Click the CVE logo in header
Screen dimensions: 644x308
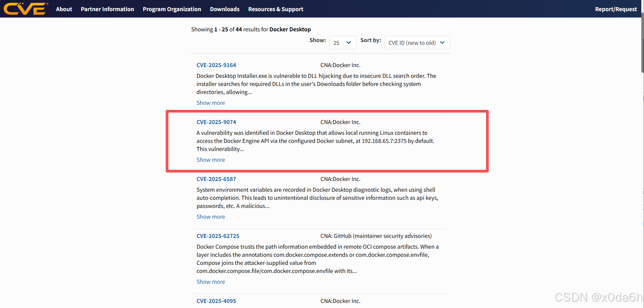coord(26,9)
